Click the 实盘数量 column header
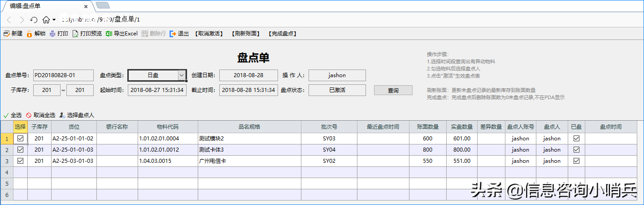This screenshot has height=205, width=644. tap(461, 127)
